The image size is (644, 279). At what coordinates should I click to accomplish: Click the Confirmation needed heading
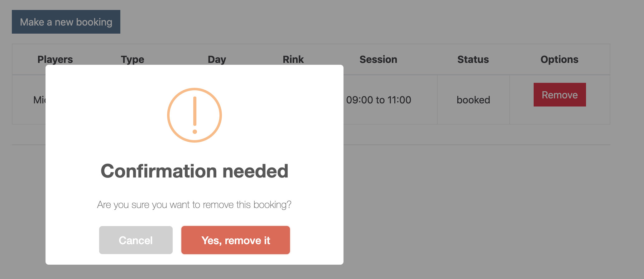(x=195, y=171)
